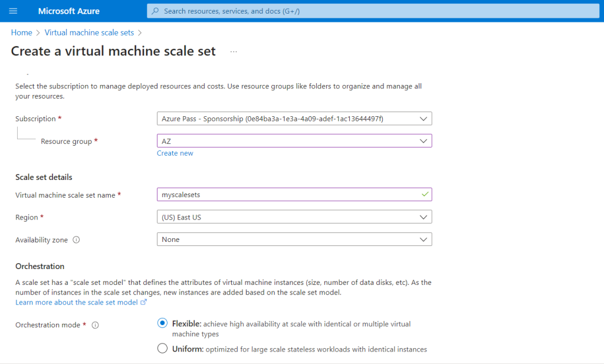Open the Resource group dropdown
This screenshot has height=364, width=604.
pyautogui.click(x=294, y=141)
